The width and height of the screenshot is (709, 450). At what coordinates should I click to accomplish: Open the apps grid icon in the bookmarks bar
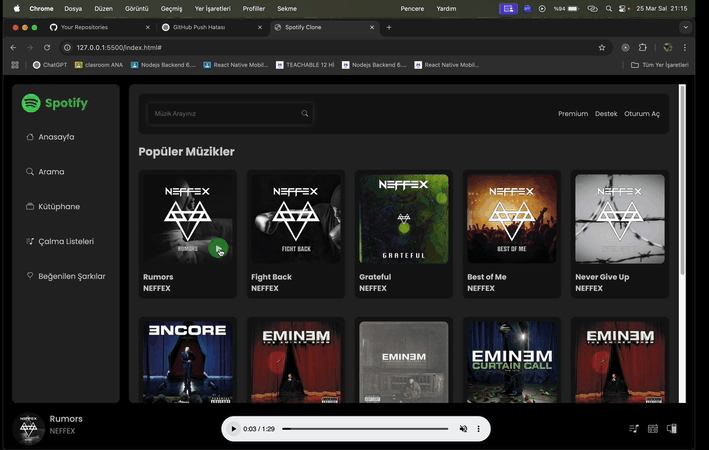pyautogui.click(x=15, y=65)
